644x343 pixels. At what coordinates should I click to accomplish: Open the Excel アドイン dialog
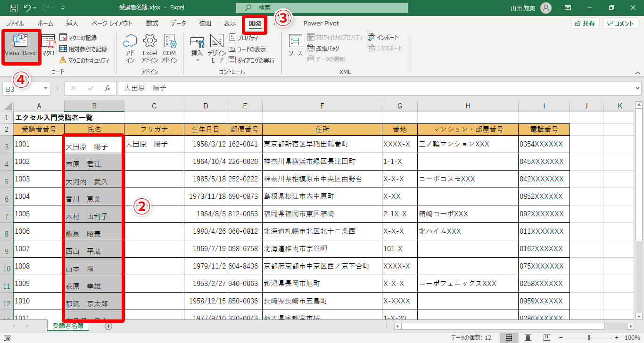149,49
